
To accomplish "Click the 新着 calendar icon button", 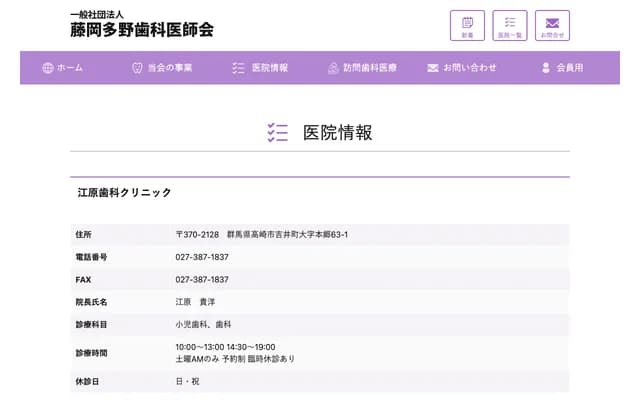I will point(467,25).
